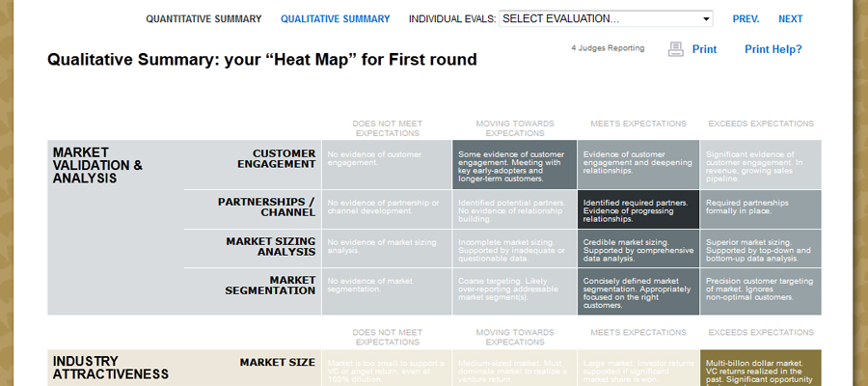Open the Print Help? link
This screenshot has width=868, height=386.
[773, 49]
